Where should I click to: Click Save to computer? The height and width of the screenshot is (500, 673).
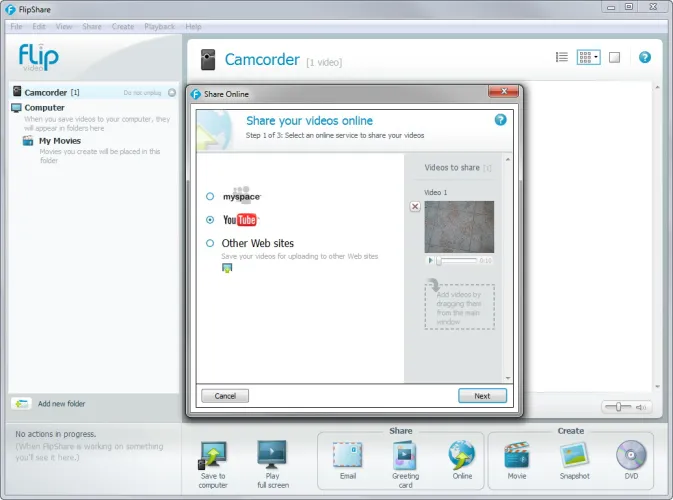tap(213, 465)
